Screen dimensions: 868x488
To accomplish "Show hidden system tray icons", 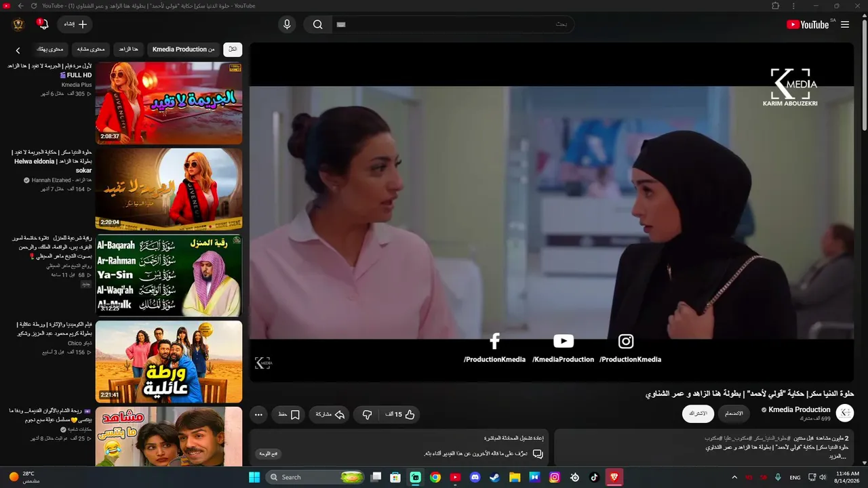I will coord(734,477).
